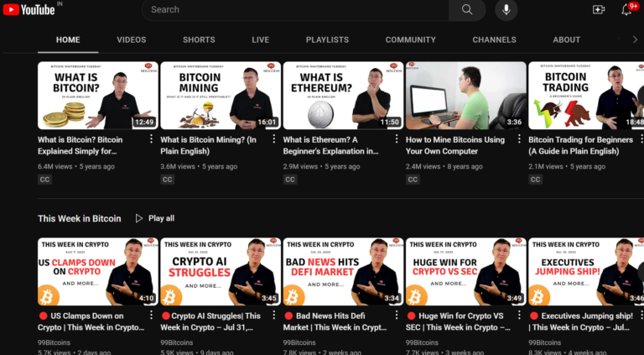Open Bitcoin Trading beginner's guide thumbnail
This screenshot has height=355, width=644.
coord(586,96)
